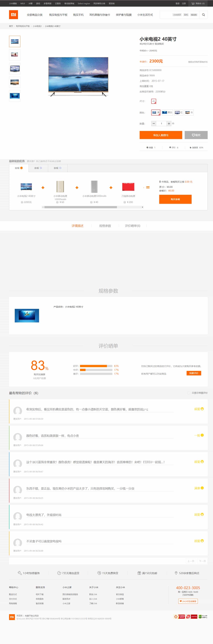Select the 灰 color option
The height and width of the screenshot is (644, 213).
189,113
